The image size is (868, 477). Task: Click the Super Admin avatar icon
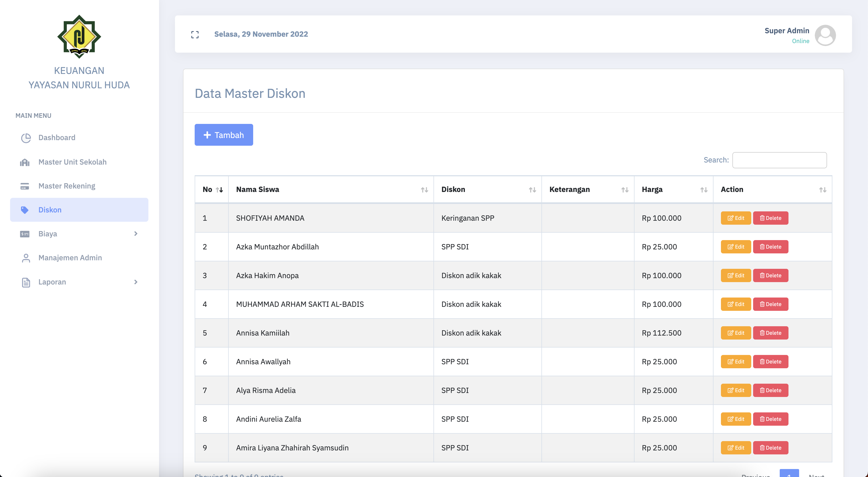pos(825,35)
